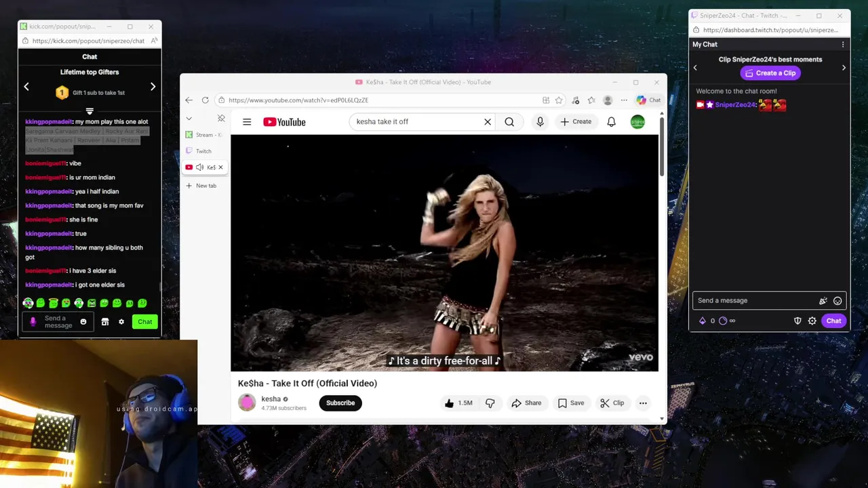Pause the Take It Off video player
Screen dimensions: 868x488
click(x=444, y=253)
